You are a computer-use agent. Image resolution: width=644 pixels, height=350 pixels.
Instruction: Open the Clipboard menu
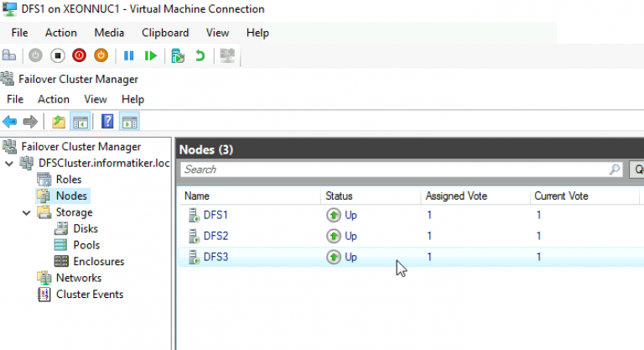point(165,33)
